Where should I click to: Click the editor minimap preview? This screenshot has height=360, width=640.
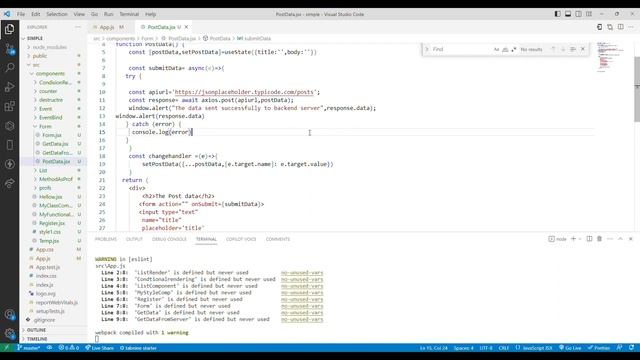611,57
